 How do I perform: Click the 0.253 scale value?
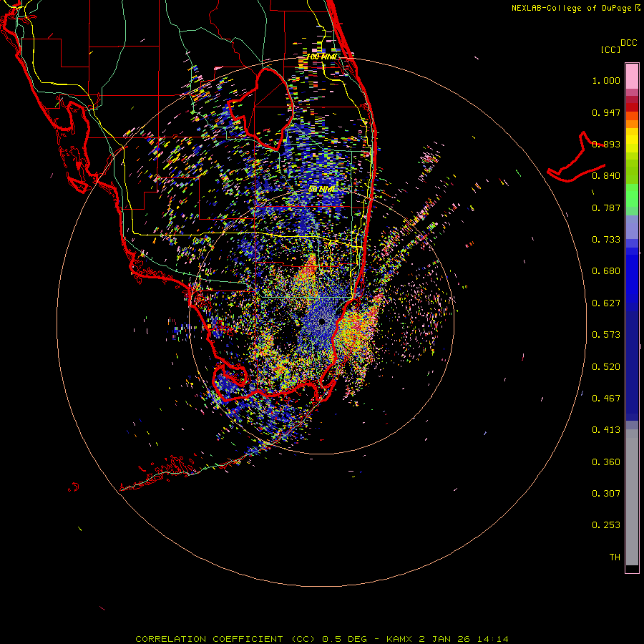[606, 525]
